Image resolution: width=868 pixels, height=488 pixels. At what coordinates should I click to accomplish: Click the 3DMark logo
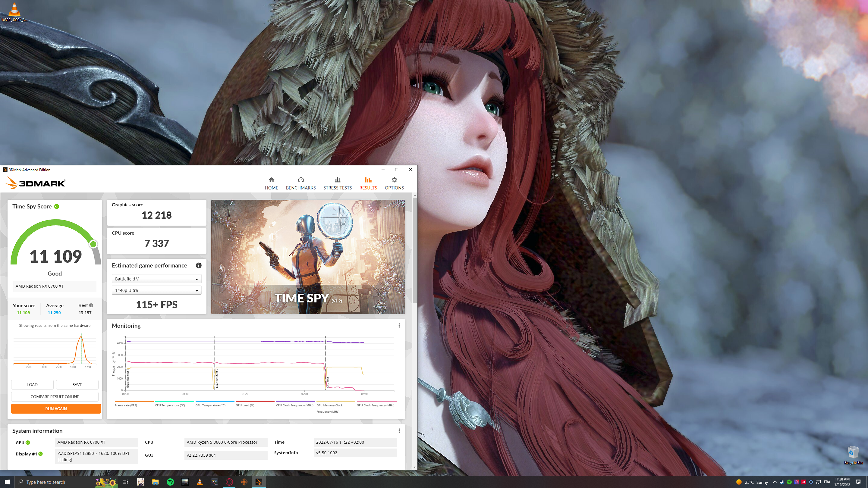coord(35,183)
